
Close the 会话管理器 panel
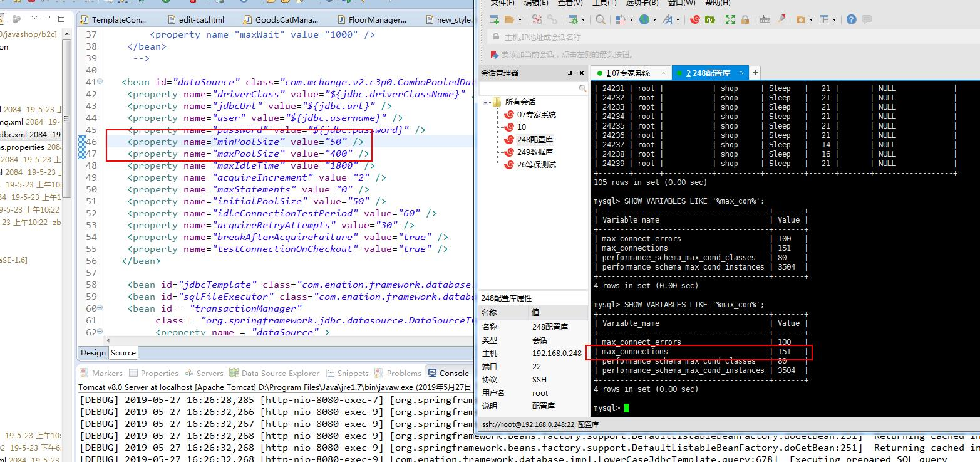coord(582,73)
